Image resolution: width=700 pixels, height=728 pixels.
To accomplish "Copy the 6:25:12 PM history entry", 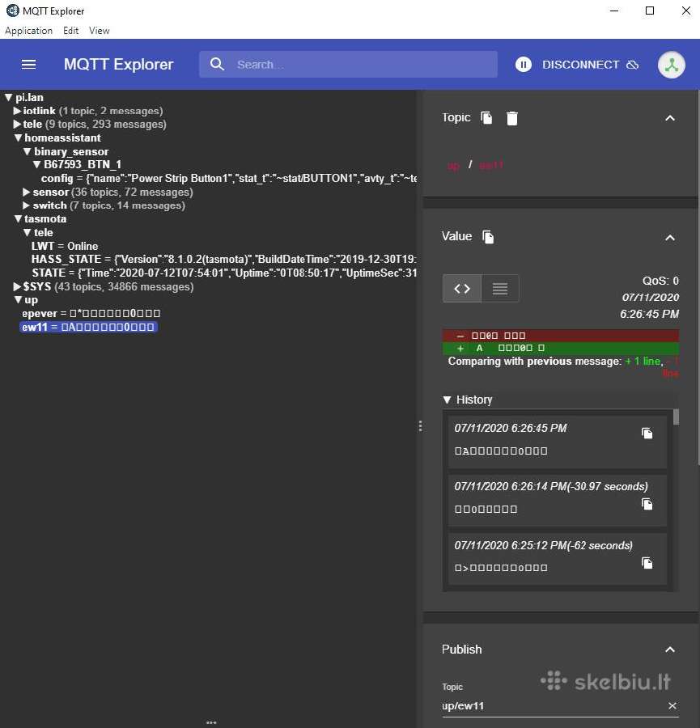I will [x=647, y=563].
